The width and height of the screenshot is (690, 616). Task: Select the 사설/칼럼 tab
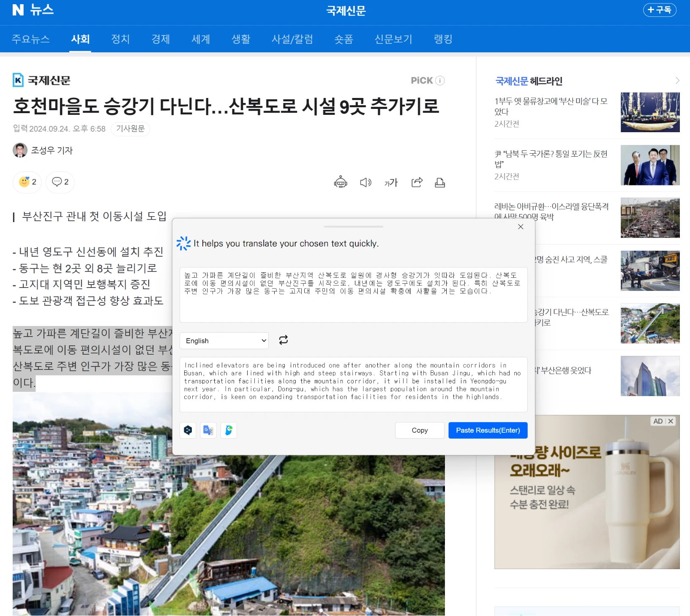click(x=292, y=39)
